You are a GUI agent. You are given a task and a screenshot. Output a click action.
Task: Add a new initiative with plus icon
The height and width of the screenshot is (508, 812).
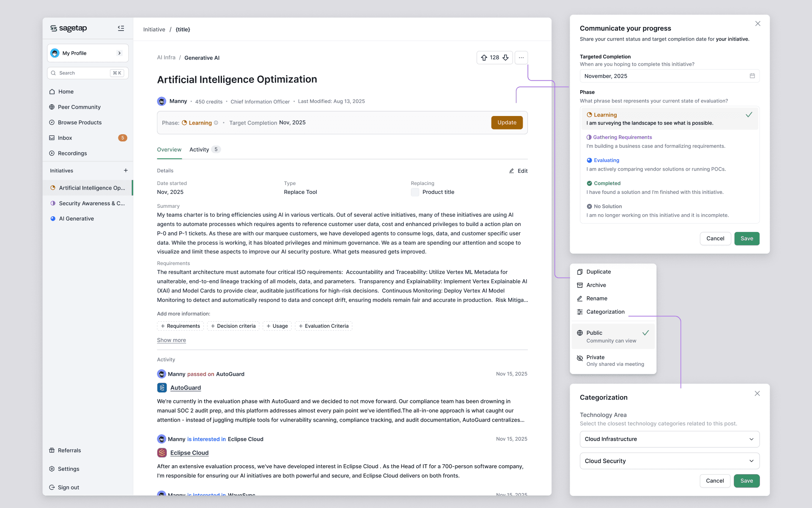[126, 171]
